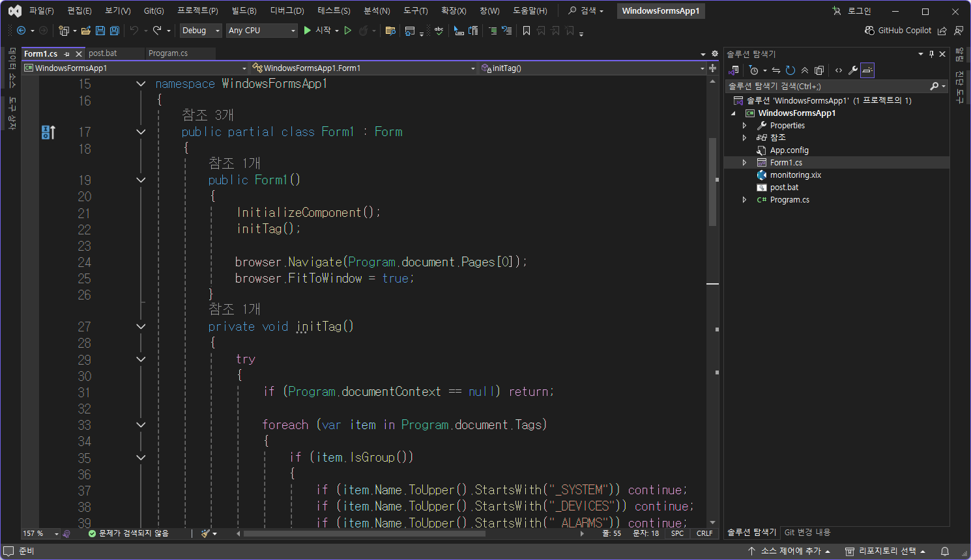Open the Open File folder icon
The image size is (971, 560).
click(85, 31)
